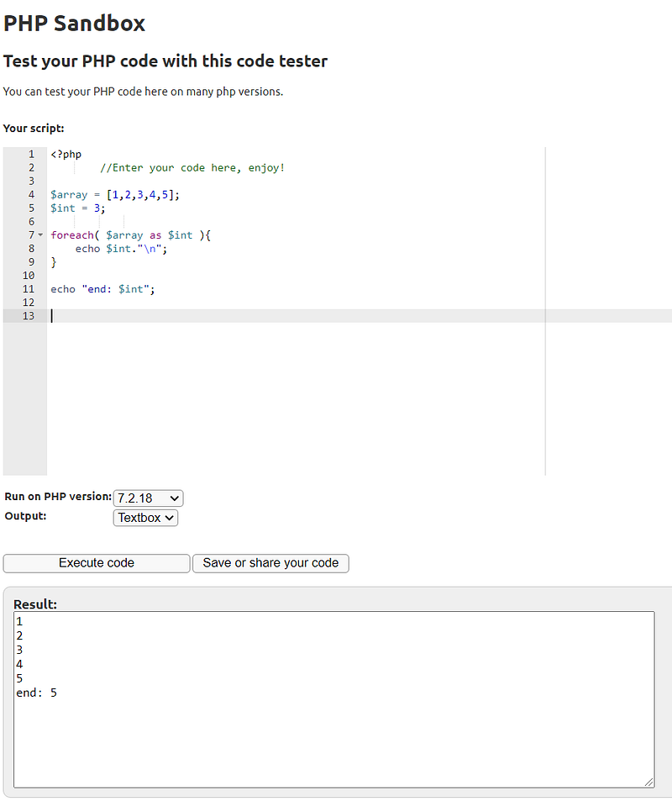Click the 'foreach( $array as $int ){' line
672x801 pixels.
point(131,235)
